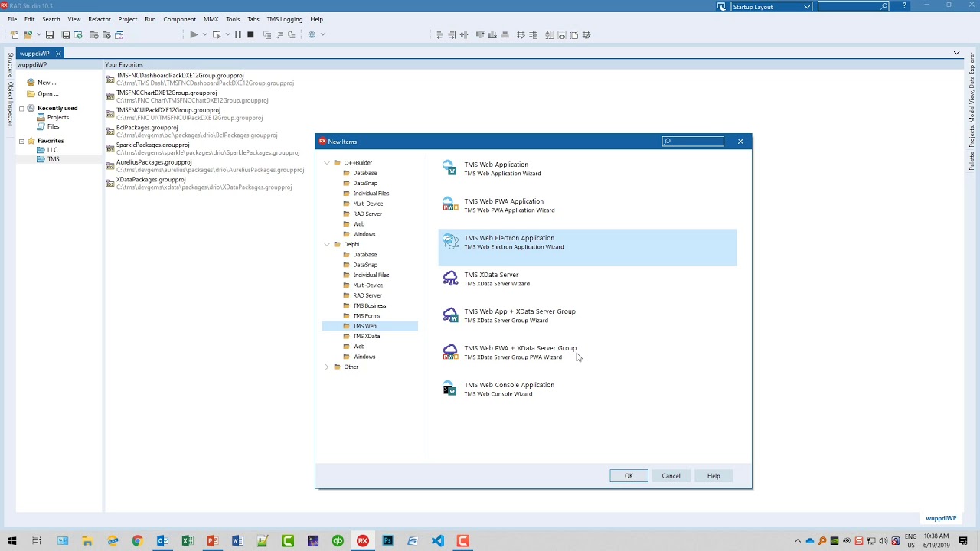This screenshot has width=980, height=551.
Task: Open Visual Studio Code from the taskbar
Action: pos(437,541)
